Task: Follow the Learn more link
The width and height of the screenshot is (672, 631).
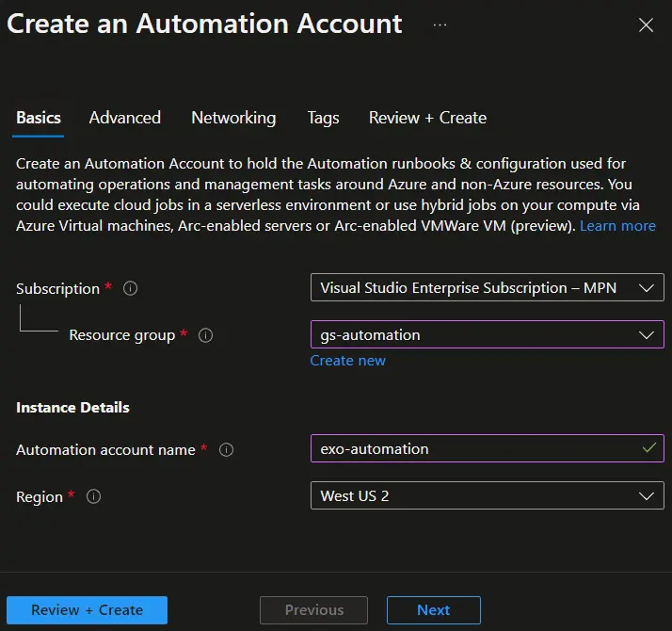Action: (x=617, y=226)
